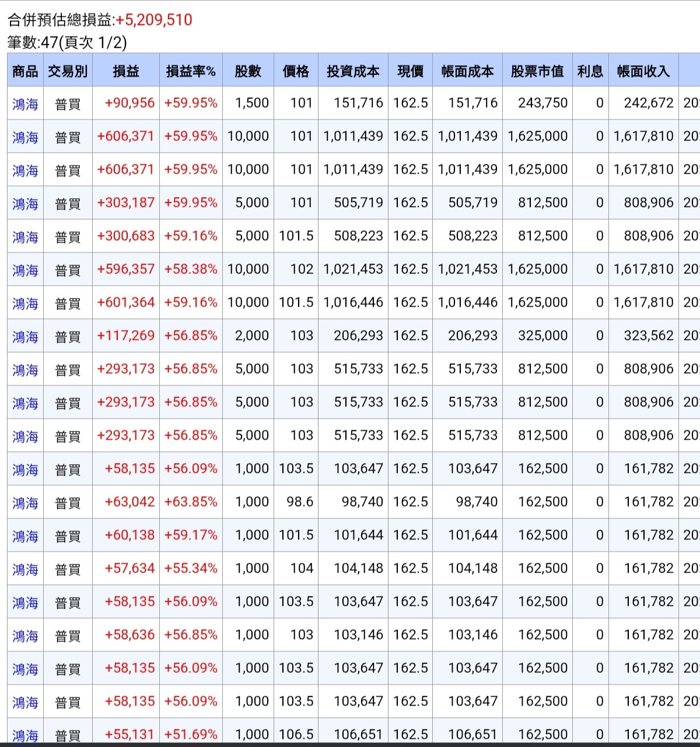Select 鴻海 link in the +601,364 row

[x=25, y=303]
